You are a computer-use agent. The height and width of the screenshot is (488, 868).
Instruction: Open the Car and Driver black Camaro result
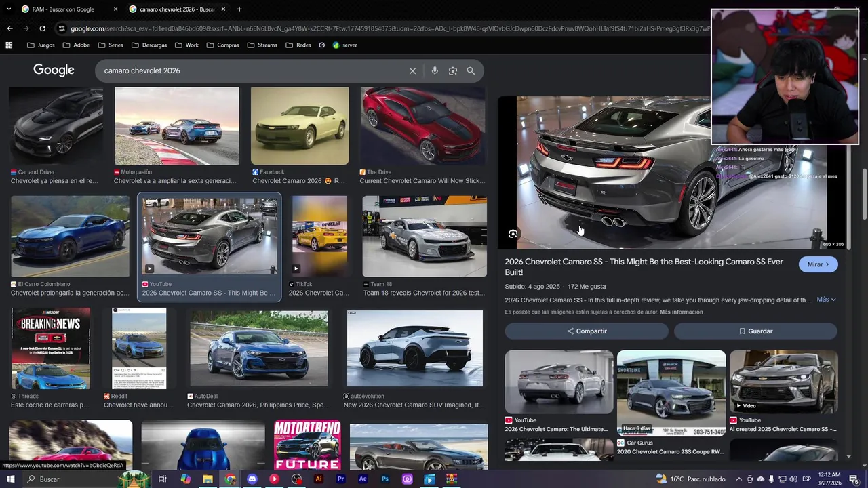click(x=56, y=126)
